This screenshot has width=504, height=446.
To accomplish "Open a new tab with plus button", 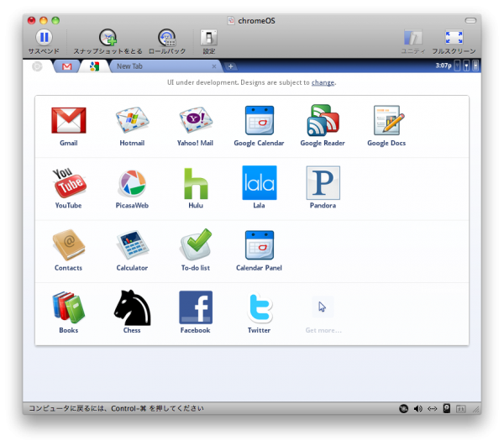I will click(x=230, y=66).
